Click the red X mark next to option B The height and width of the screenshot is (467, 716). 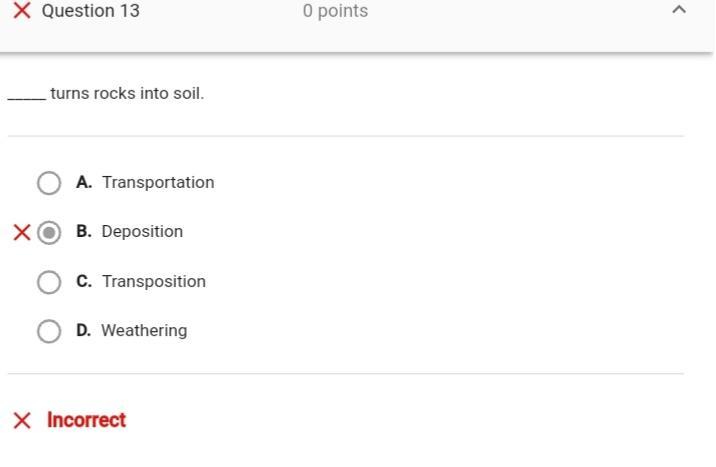pos(21,233)
